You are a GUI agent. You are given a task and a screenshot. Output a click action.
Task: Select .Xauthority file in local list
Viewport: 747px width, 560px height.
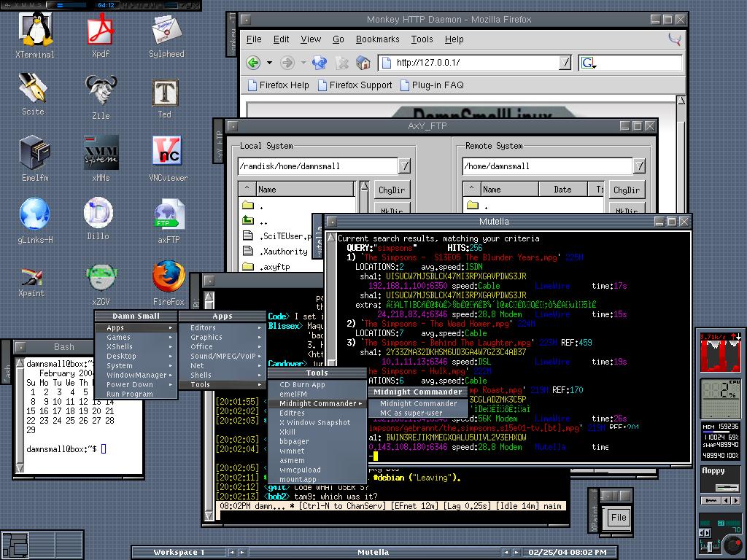284,252
